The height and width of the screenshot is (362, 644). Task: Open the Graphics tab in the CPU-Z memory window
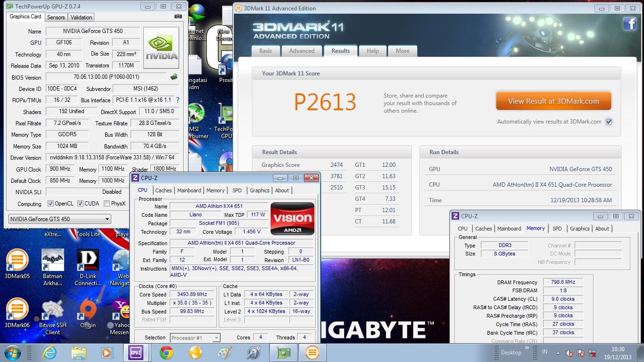tap(579, 229)
